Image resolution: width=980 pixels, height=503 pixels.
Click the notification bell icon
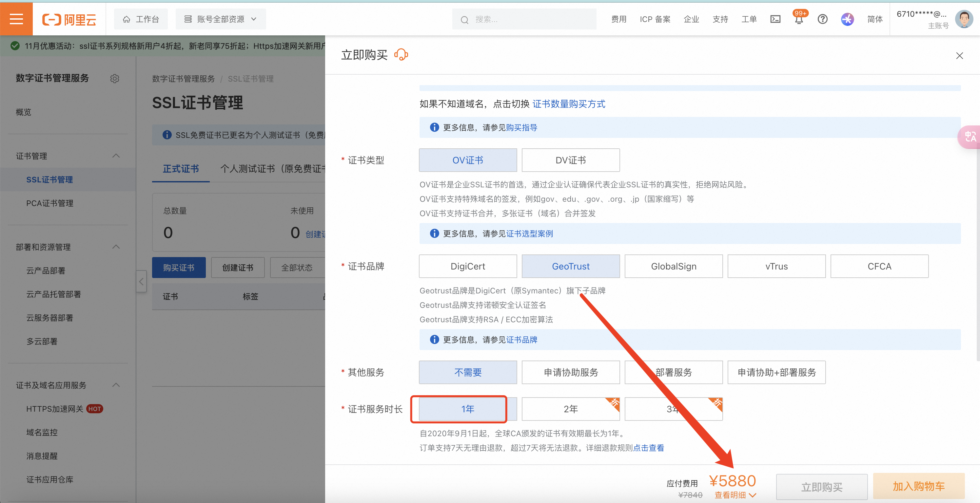pos(798,19)
